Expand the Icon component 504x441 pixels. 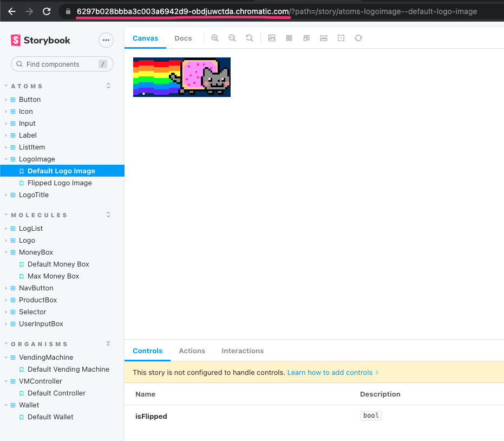tap(26, 111)
